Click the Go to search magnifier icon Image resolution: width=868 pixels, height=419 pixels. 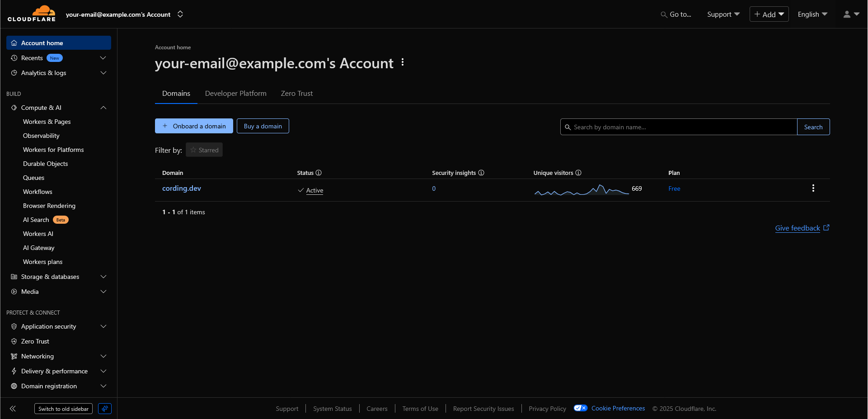(x=664, y=14)
